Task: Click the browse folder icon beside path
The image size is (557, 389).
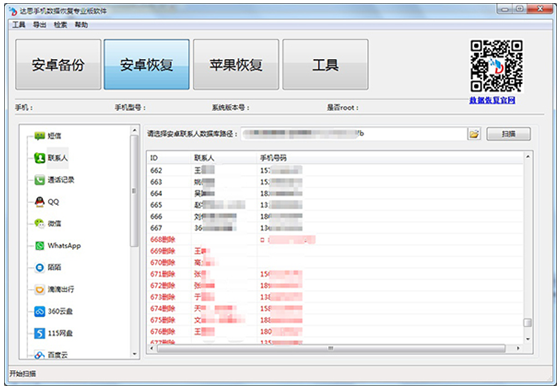Action: pos(474,134)
